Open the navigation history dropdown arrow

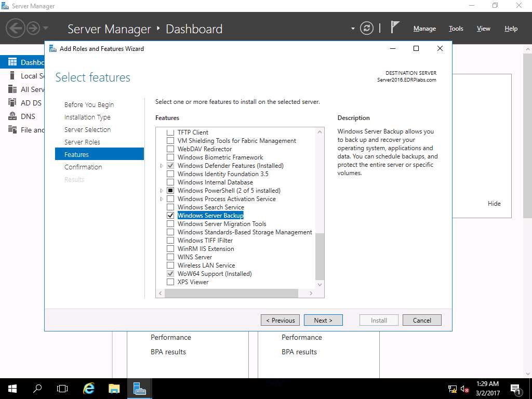[46, 28]
